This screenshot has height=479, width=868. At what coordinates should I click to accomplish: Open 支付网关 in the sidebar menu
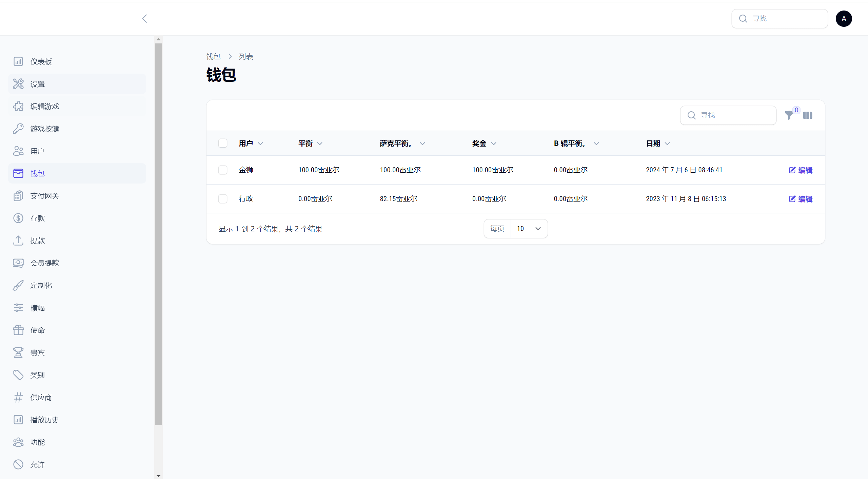click(x=44, y=196)
